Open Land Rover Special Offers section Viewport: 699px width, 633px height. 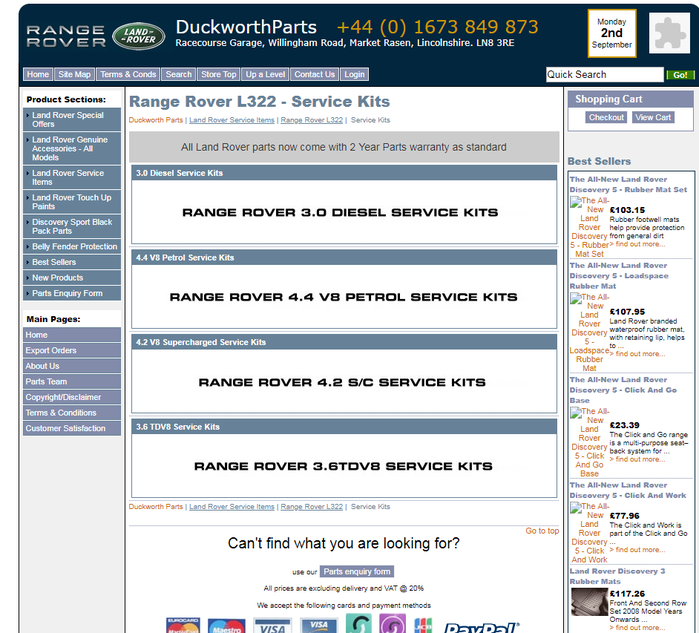72,119
